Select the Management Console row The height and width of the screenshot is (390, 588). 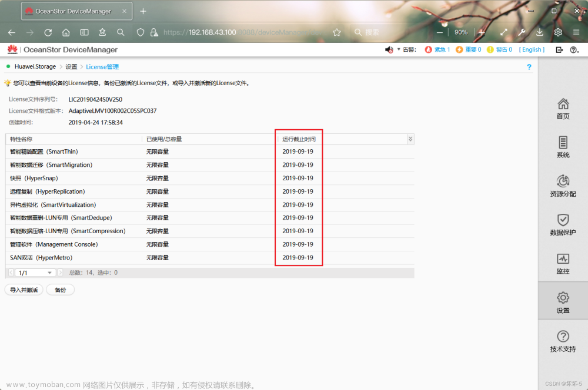click(210, 244)
